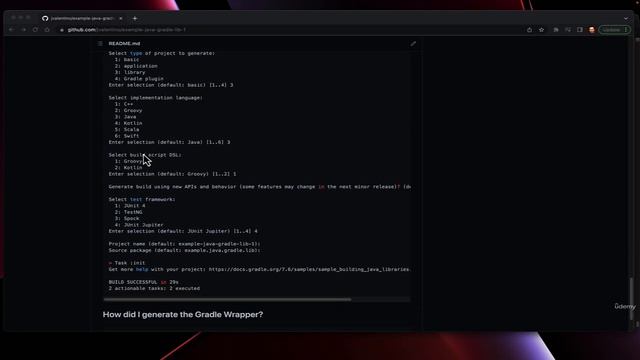640x360 pixels.
Task: Go to the browser home page
Action: tap(47, 30)
